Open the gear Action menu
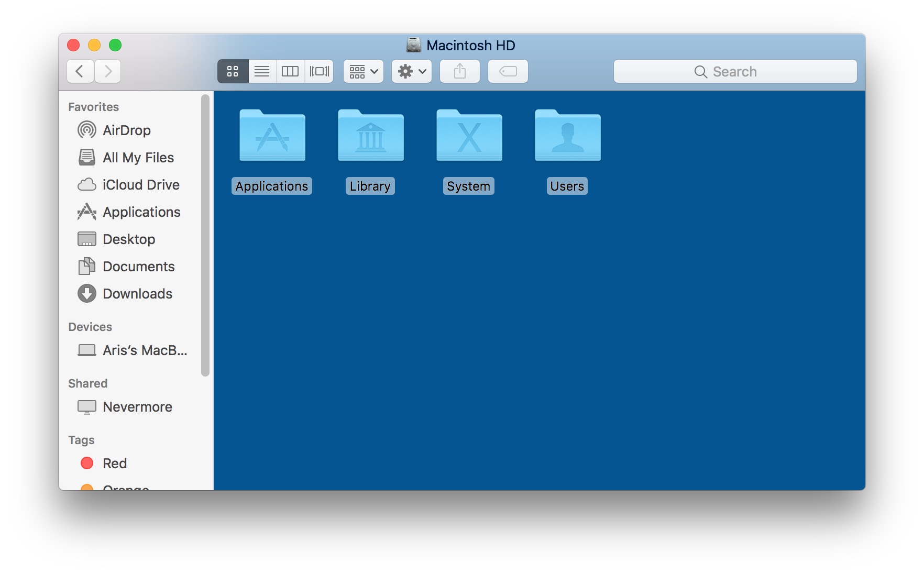Image resolution: width=924 pixels, height=574 pixels. coord(412,71)
